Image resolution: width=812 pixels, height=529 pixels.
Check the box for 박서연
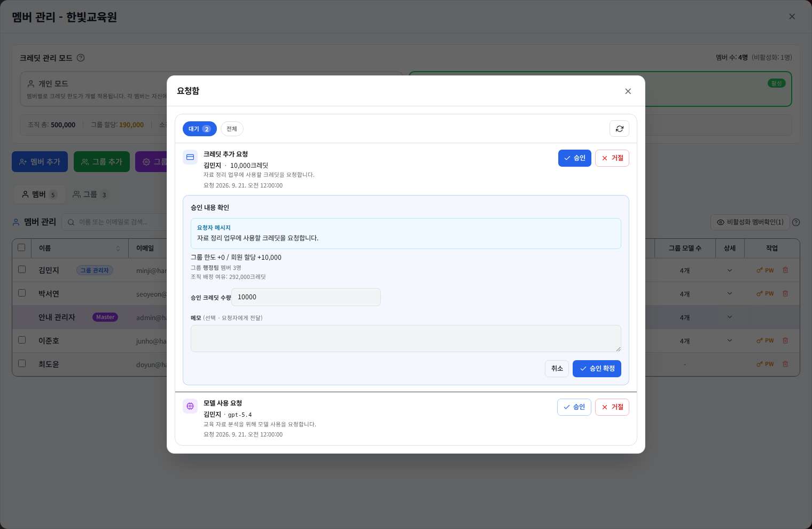(x=22, y=293)
